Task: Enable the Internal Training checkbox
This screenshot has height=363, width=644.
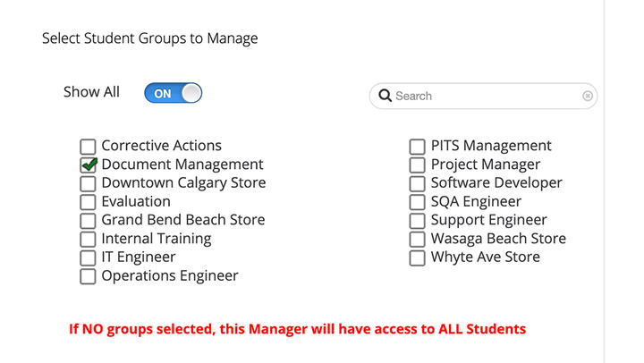Action: (88, 239)
